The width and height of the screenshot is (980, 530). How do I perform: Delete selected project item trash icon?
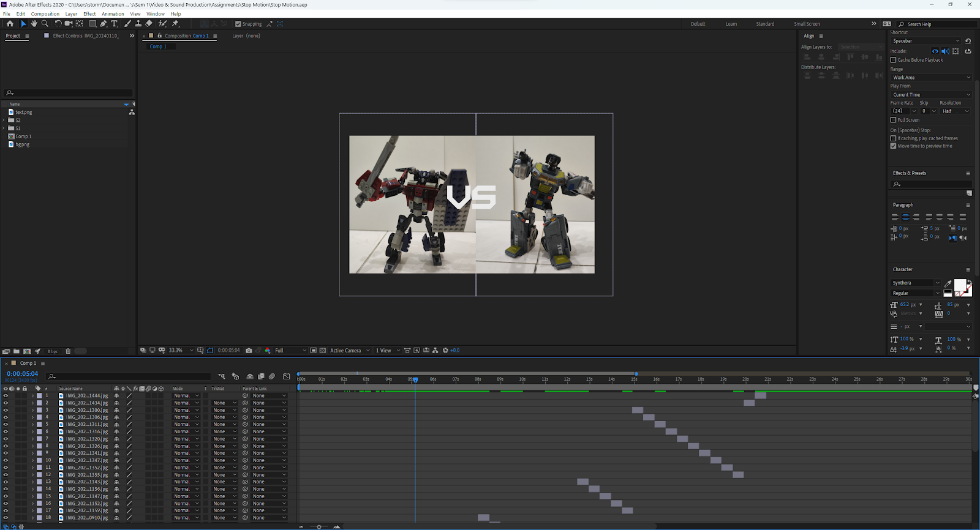[68, 351]
